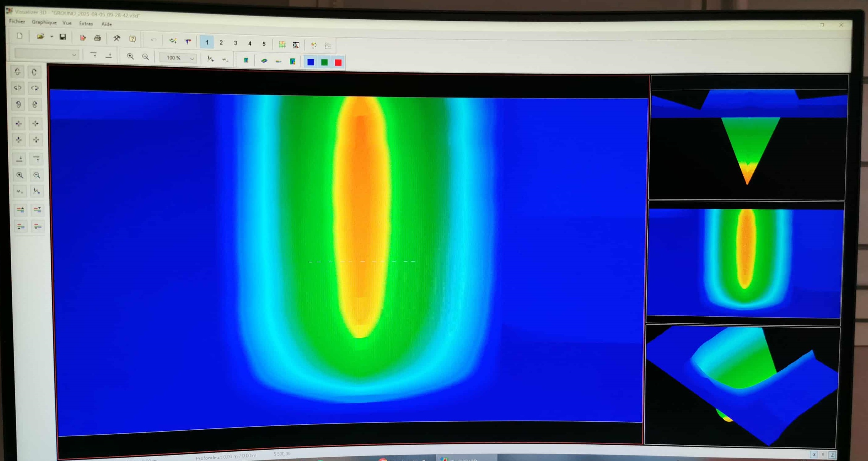Click the new document icon
868x461 pixels.
click(20, 36)
